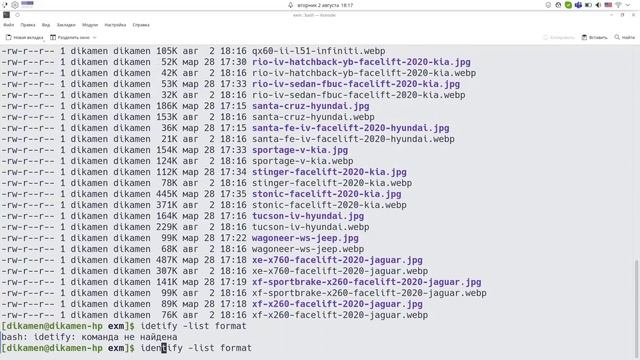Click xe-x760-facelift-2020-jaguar.jpg file name

[337, 260]
